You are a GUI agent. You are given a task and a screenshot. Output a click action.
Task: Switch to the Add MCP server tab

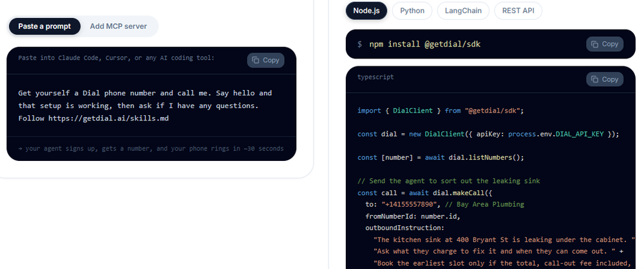click(x=118, y=26)
